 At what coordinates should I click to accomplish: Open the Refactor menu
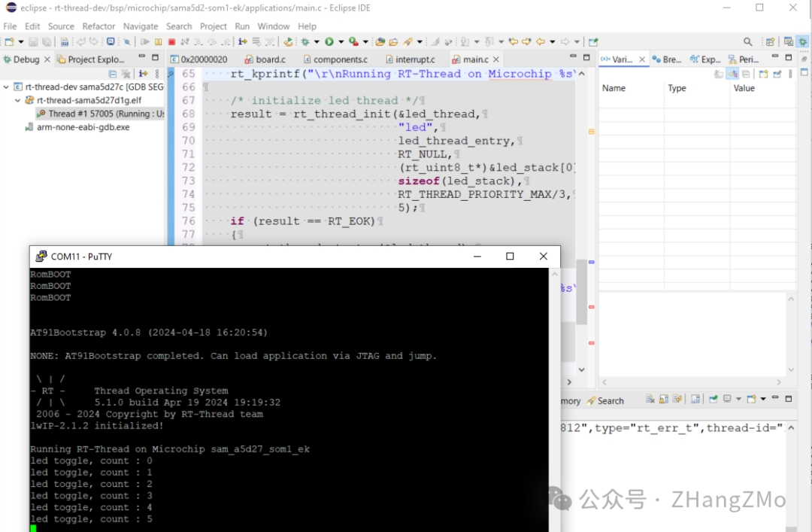(x=98, y=26)
